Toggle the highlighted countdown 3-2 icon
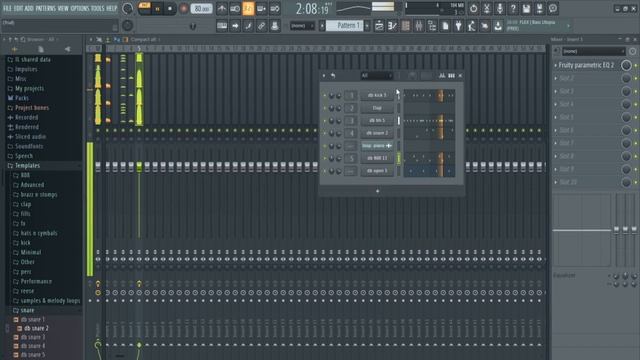Screen dimensions: 640x360 (248, 9)
